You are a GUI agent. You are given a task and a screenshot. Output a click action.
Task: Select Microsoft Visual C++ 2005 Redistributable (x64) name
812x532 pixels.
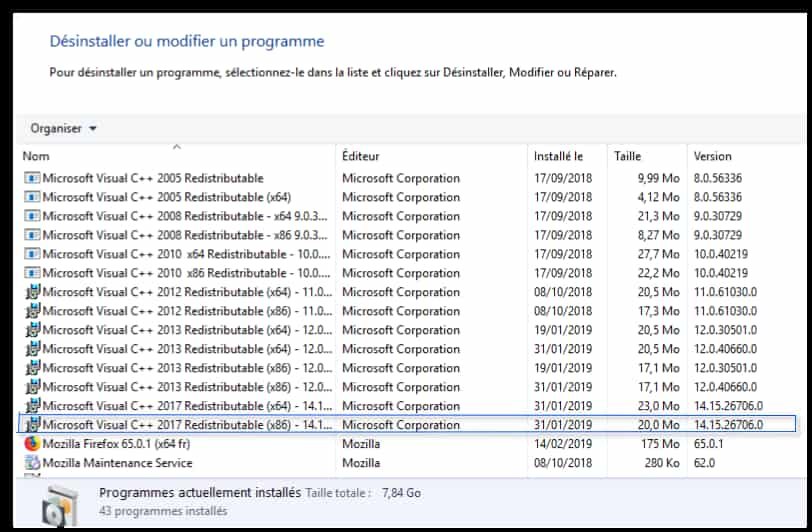167,197
